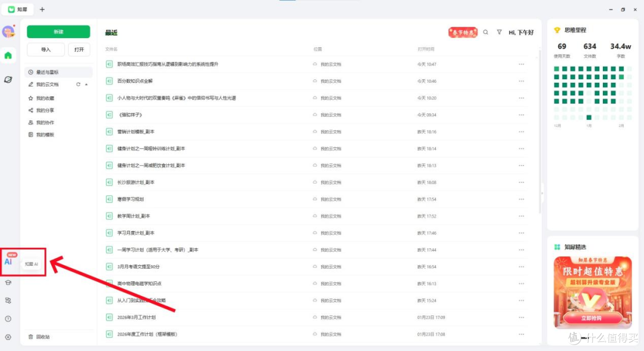The width and height of the screenshot is (644, 351).
Task: Click the grid icon beside 知犀精选
Action: (558, 247)
